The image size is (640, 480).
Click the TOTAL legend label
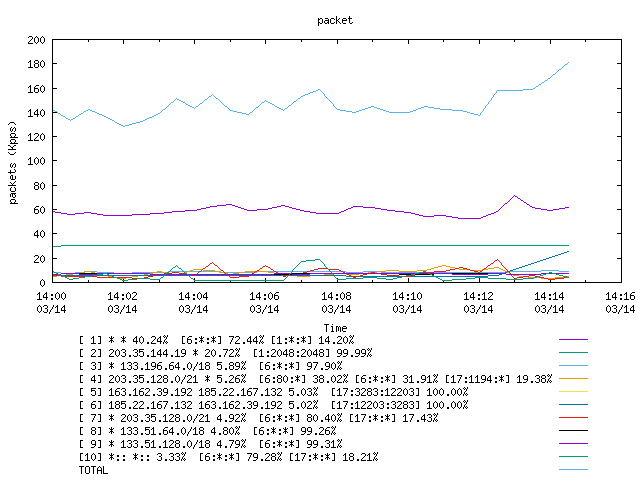point(93,470)
